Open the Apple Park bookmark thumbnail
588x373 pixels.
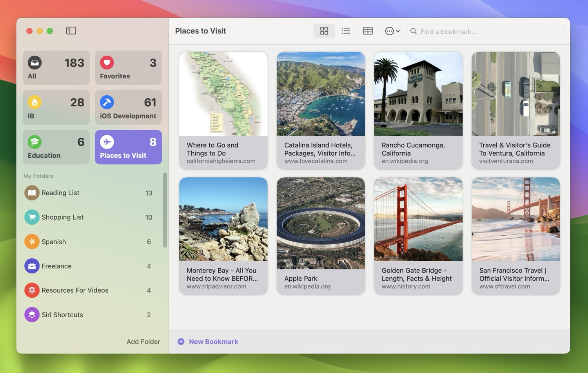click(321, 223)
